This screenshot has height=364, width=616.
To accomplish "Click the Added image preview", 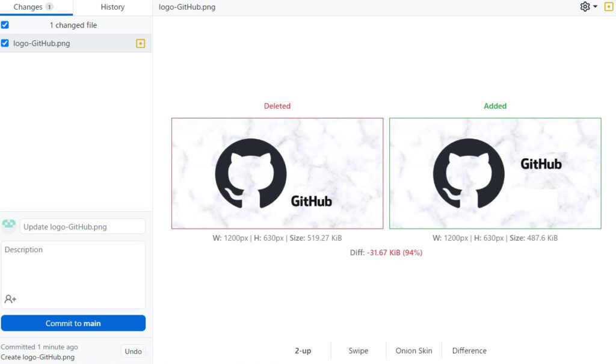I will click(x=495, y=173).
